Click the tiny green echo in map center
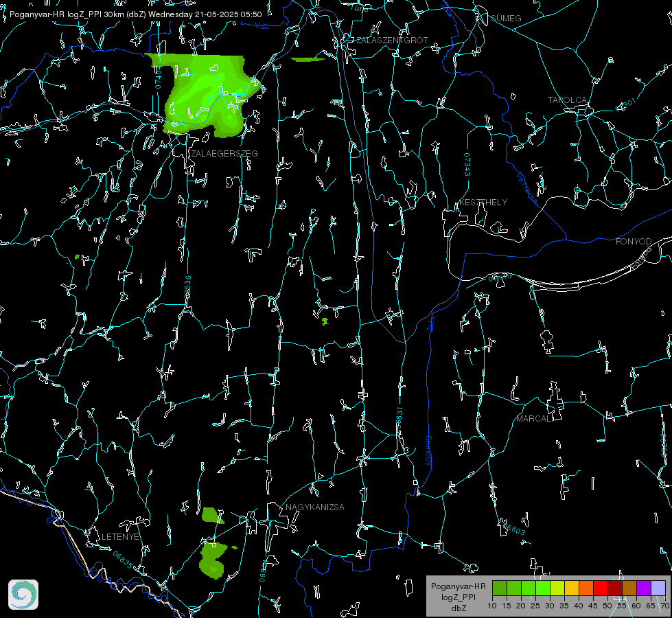This screenshot has width=672, height=618. pos(325,321)
